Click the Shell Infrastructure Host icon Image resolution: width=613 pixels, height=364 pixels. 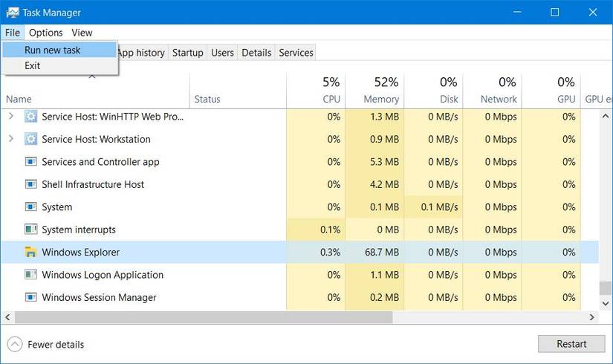click(31, 184)
